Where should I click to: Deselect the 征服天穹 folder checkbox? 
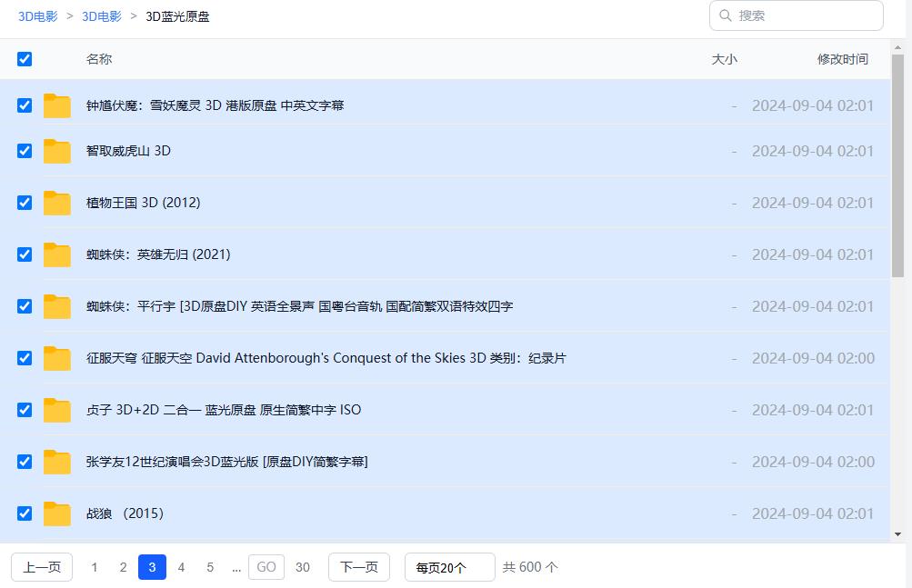tap(25, 358)
